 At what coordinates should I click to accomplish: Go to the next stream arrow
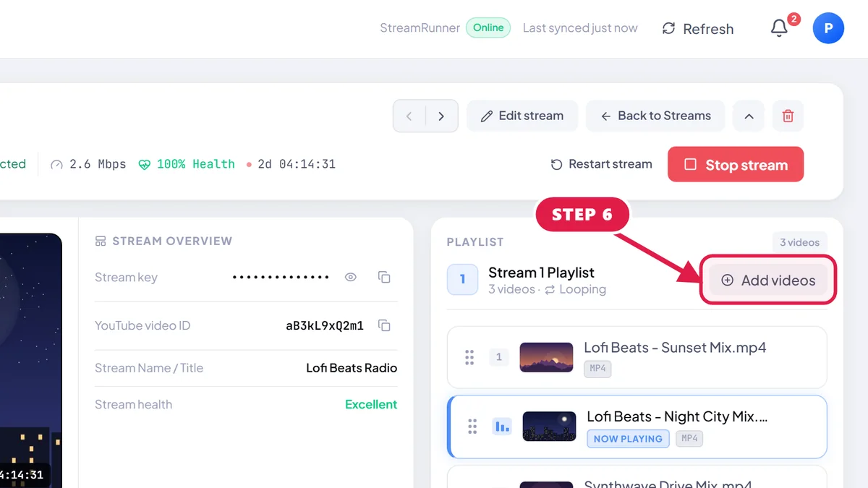pos(441,116)
